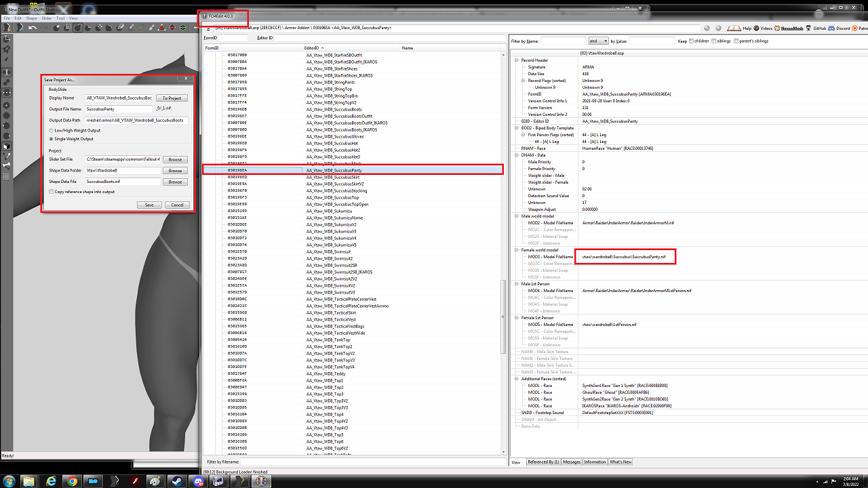Click Redo icon in Outfit Studio toolbar
The image size is (868, 488).
click(x=44, y=28)
